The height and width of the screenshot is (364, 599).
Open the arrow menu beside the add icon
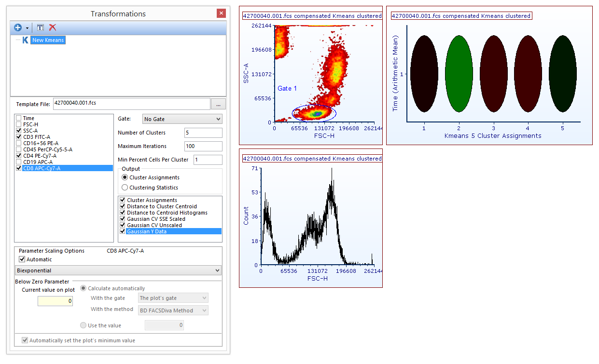tap(28, 28)
